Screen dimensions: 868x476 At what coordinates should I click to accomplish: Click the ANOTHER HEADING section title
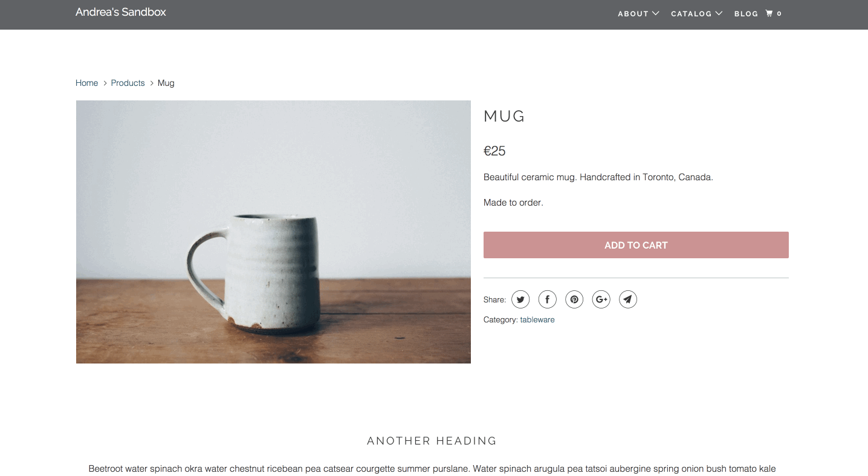click(432, 441)
